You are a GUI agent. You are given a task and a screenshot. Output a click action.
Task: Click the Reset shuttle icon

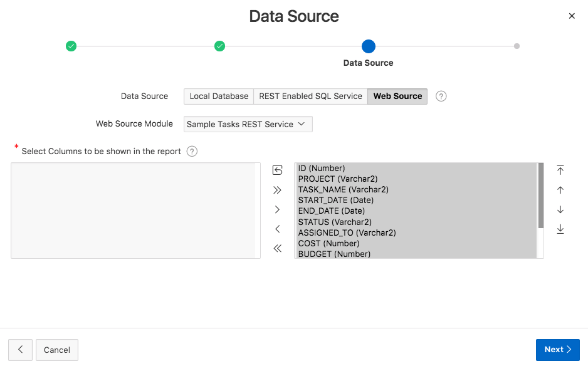(x=278, y=170)
